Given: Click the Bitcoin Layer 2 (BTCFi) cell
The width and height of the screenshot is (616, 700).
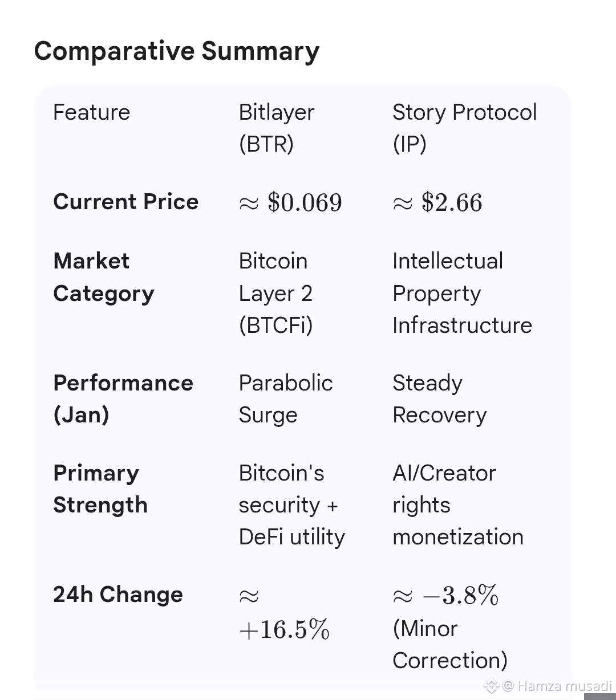Looking at the screenshot, I should (x=276, y=293).
